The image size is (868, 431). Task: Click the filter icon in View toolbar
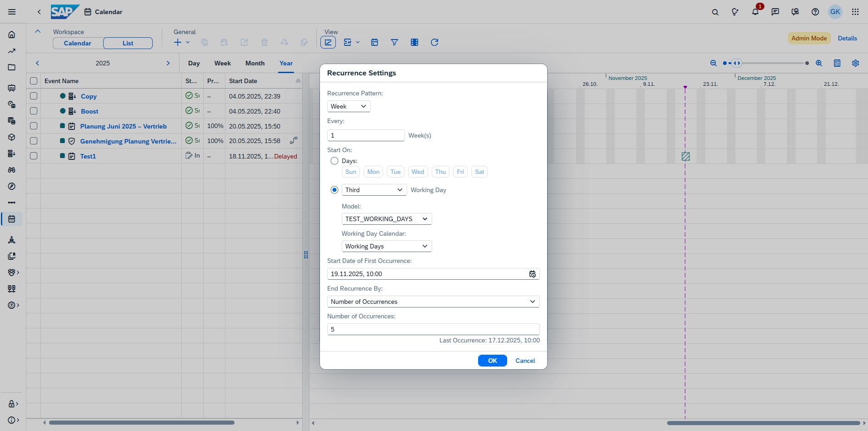(x=394, y=42)
